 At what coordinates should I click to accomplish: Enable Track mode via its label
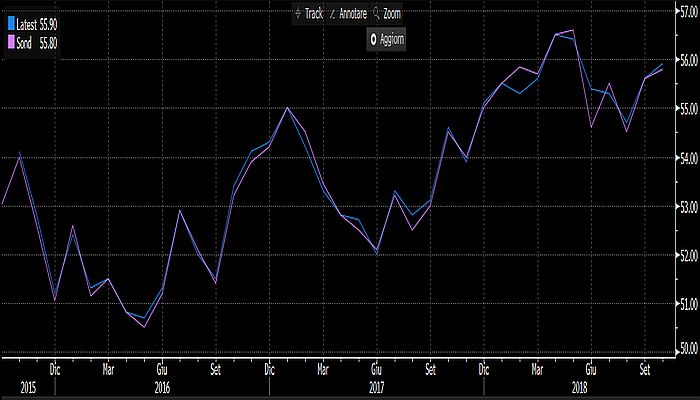pyautogui.click(x=313, y=15)
